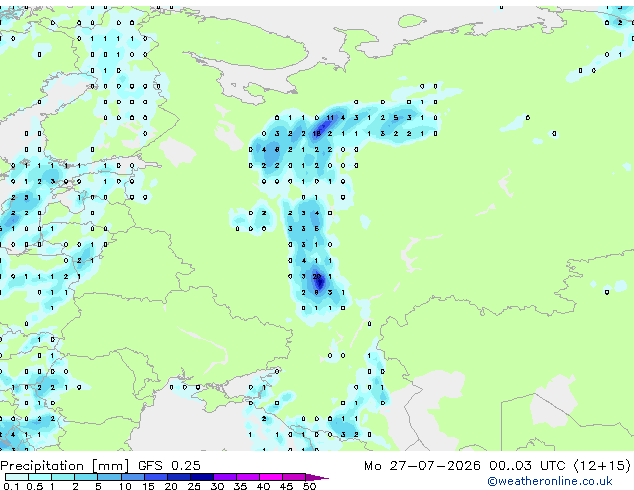Click the 20 mm precipitation value on map
Screen dimensions: 634x490
[x=317, y=277]
